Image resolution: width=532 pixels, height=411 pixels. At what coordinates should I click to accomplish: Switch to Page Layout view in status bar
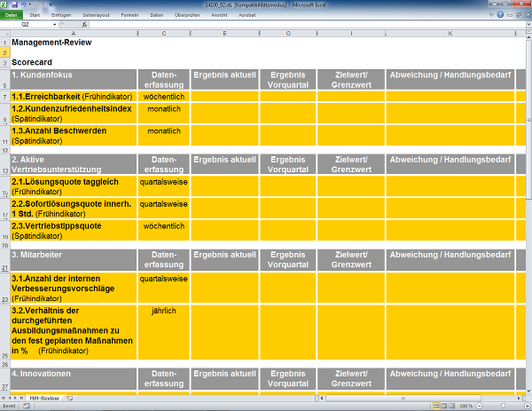pyautogui.click(x=444, y=406)
